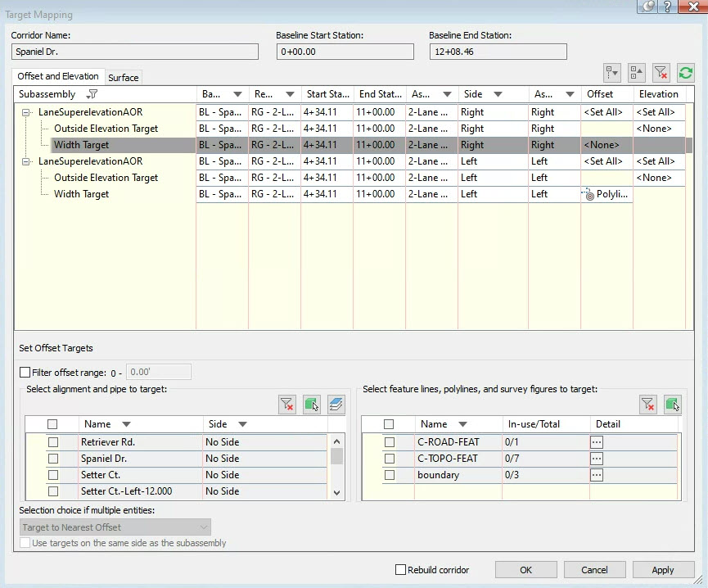Clear filters in the alignment list

tap(286, 405)
